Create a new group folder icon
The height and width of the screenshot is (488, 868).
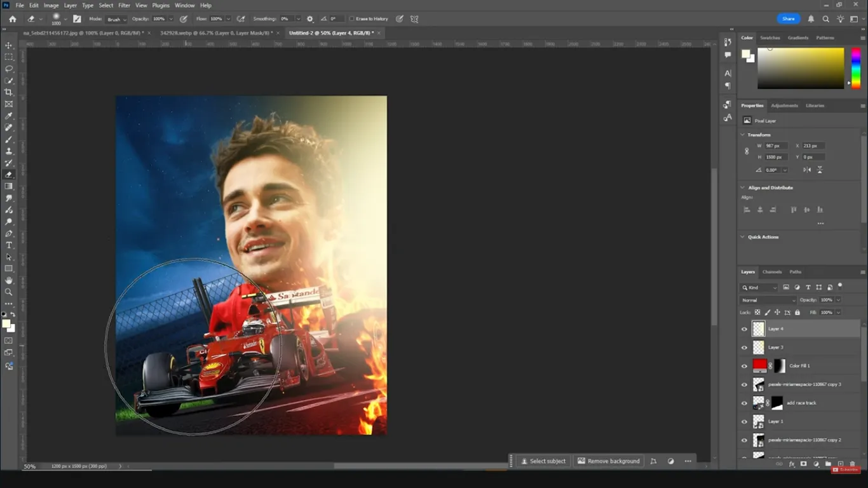pyautogui.click(x=828, y=464)
